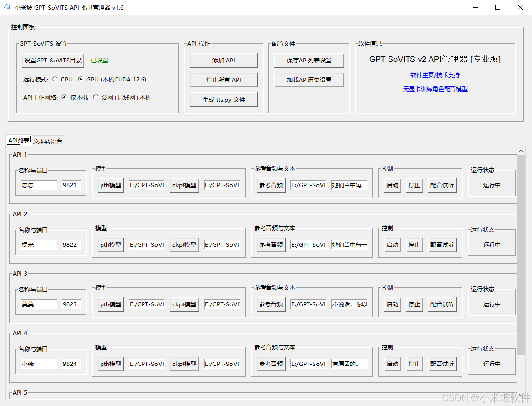Image resolution: width=532 pixels, height=406 pixels.
Task: Click 运行中 status text in API 4
Action: [x=491, y=364]
